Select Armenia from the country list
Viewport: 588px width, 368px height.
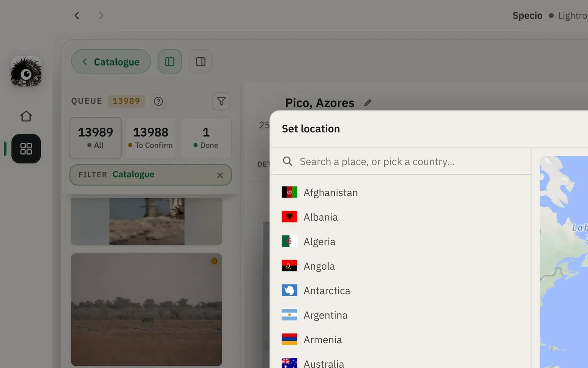(x=401, y=339)
